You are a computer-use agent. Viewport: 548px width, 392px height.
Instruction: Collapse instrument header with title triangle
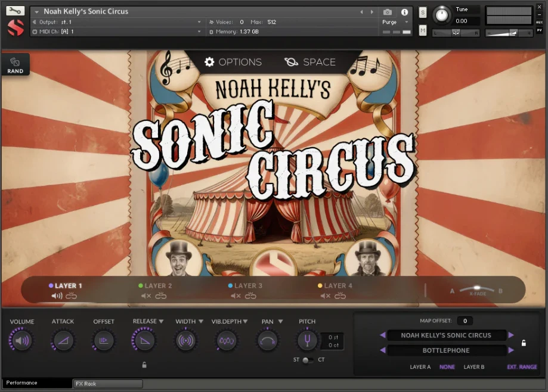coord(37,12)
